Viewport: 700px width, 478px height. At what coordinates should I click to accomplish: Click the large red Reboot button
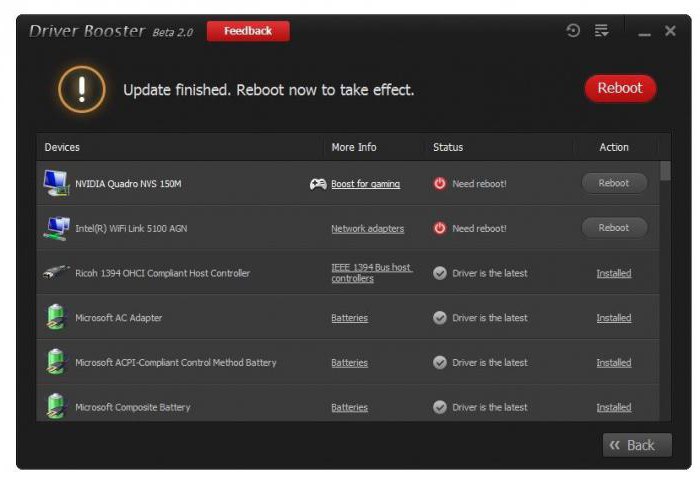[x=620, y=88]
